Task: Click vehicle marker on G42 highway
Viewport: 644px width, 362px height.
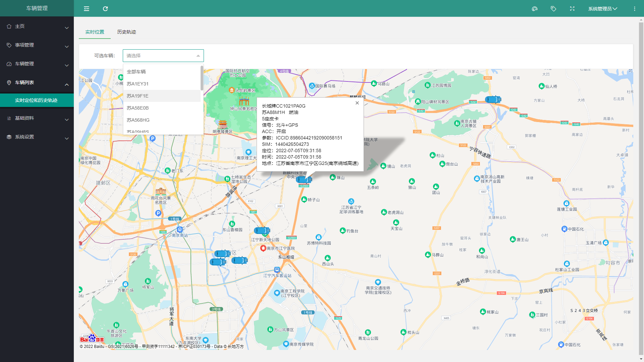Action: (x=493, y=99)
